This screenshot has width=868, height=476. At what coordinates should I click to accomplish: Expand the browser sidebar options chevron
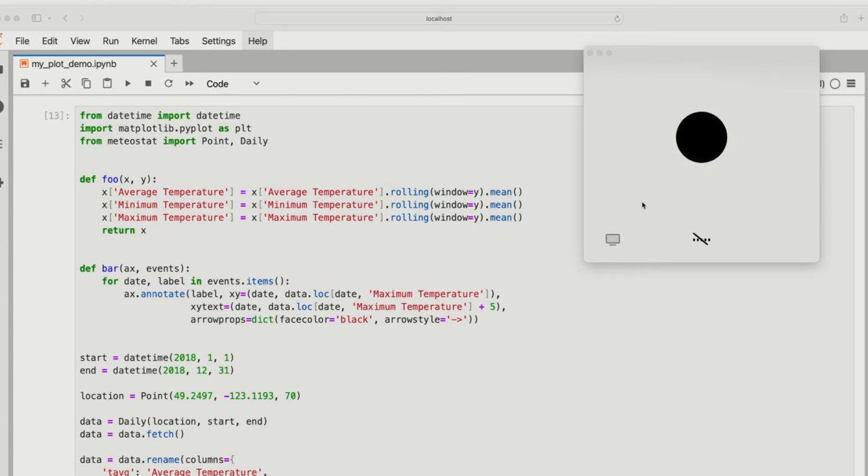point(50,18)
